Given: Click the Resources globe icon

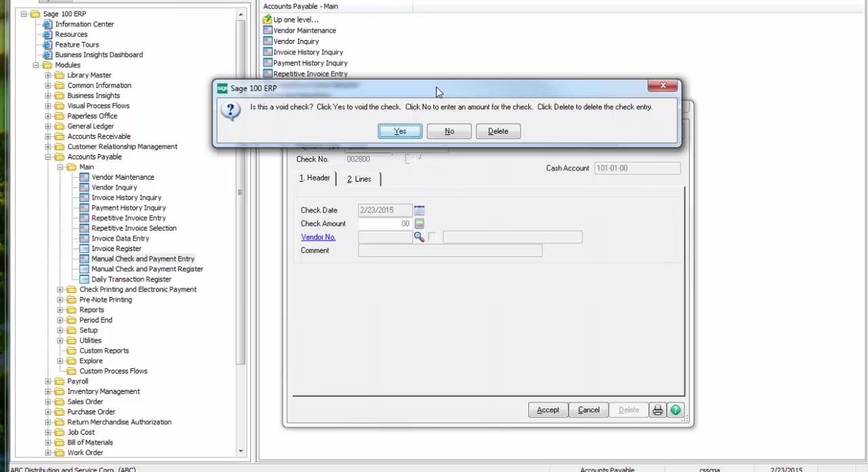Looking at the screenshot, I should [47, 35].
